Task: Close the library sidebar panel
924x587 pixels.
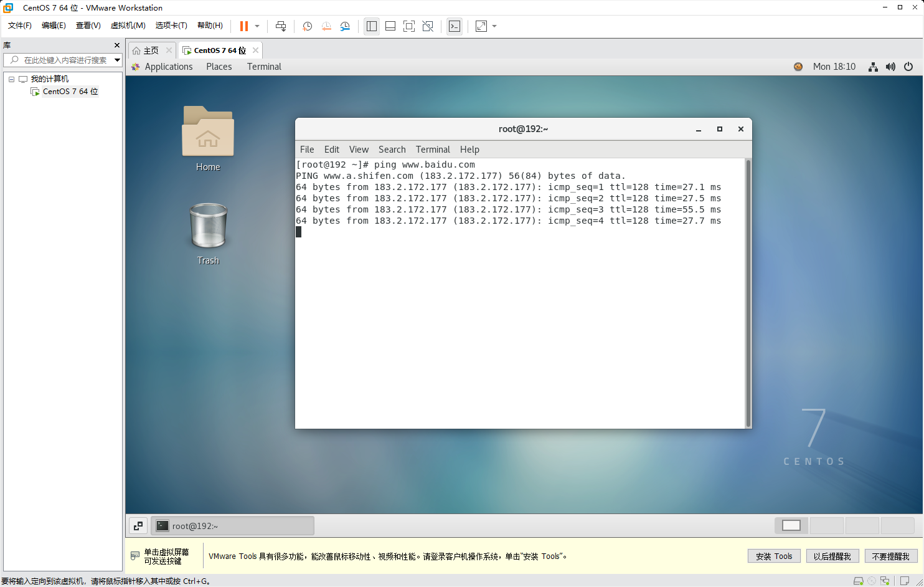Action: [x=117, y=45]
